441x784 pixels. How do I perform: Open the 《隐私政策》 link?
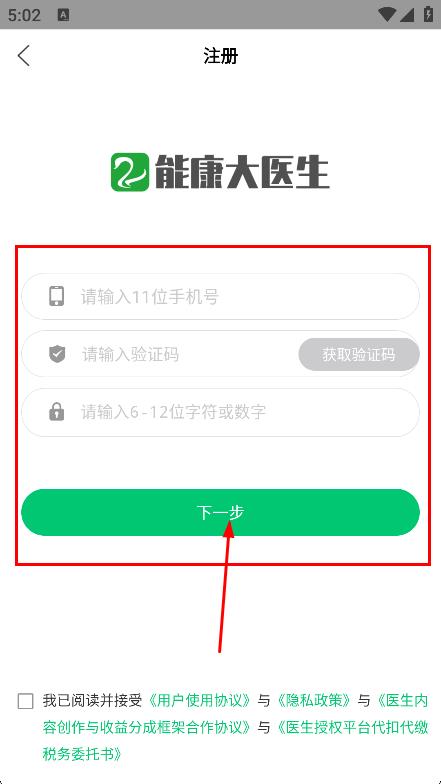[x=314, y=700]
